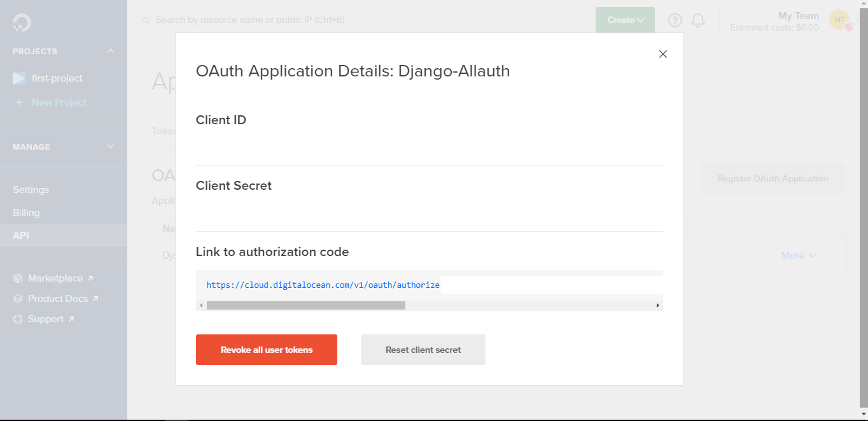Open Settings in the sidebar
Viewport: 868px width, 421px height.
tap(31, 190)
